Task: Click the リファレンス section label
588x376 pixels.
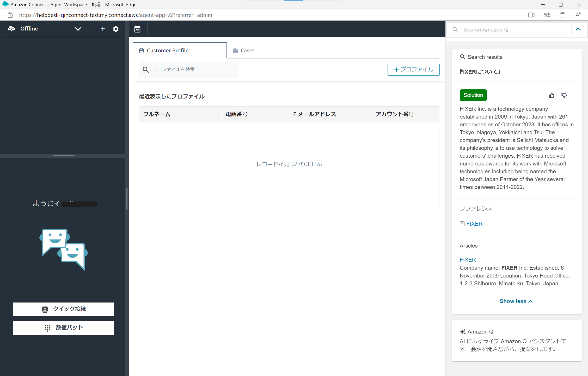Action: [x=476, y=208]
